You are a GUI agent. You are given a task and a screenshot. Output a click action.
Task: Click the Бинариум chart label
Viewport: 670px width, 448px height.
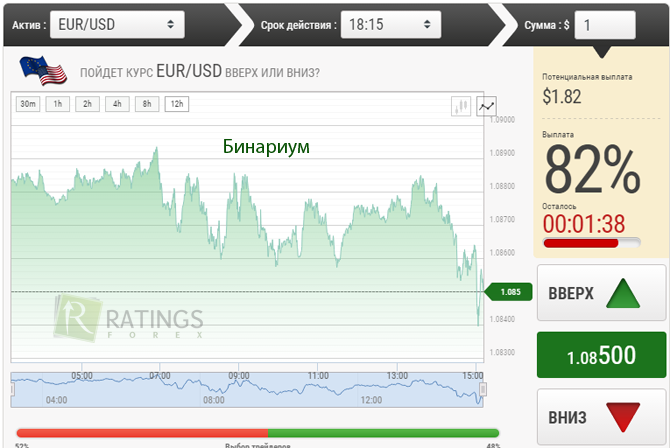tap(266, 147)
